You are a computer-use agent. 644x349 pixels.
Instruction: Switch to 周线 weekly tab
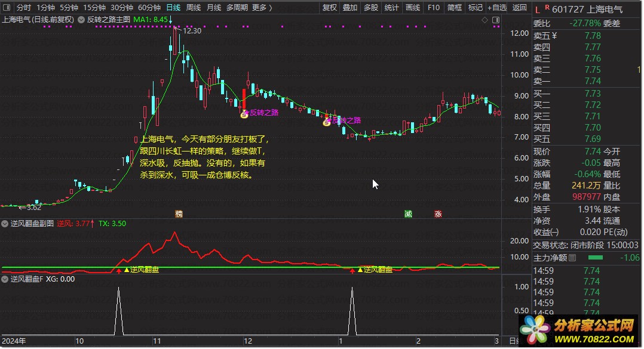194,7
